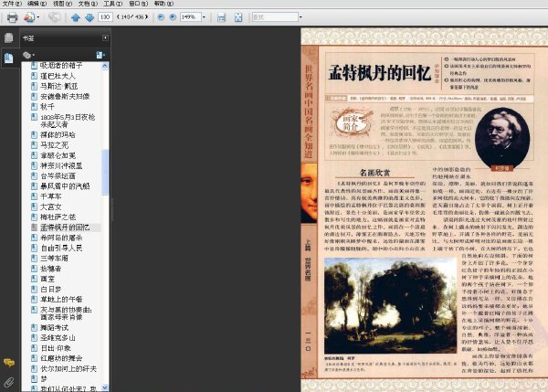Click the bookmarks scrollbar thumb
Image resolution: width=548 pixels, height=392 pixels.
(x=105, y=172)
